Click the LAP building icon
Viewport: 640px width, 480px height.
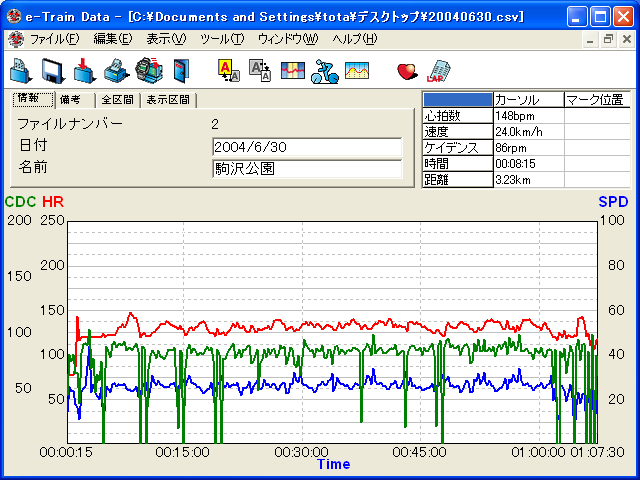[x=438, y=70]
